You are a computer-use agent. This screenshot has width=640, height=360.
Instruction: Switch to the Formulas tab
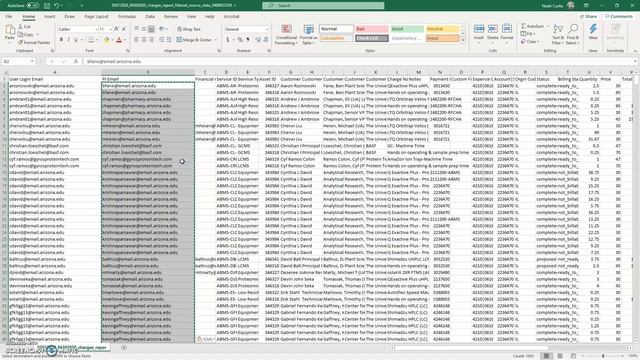127,17
